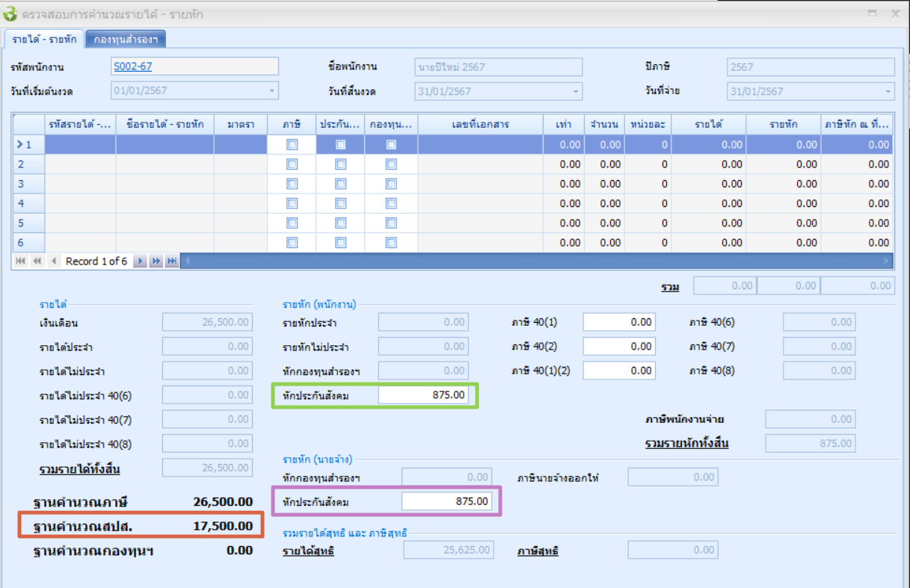Open the วันที่จ่าย date dropdown
The width and height of the screenshot is (910, 588).
(x=887, y=91)
